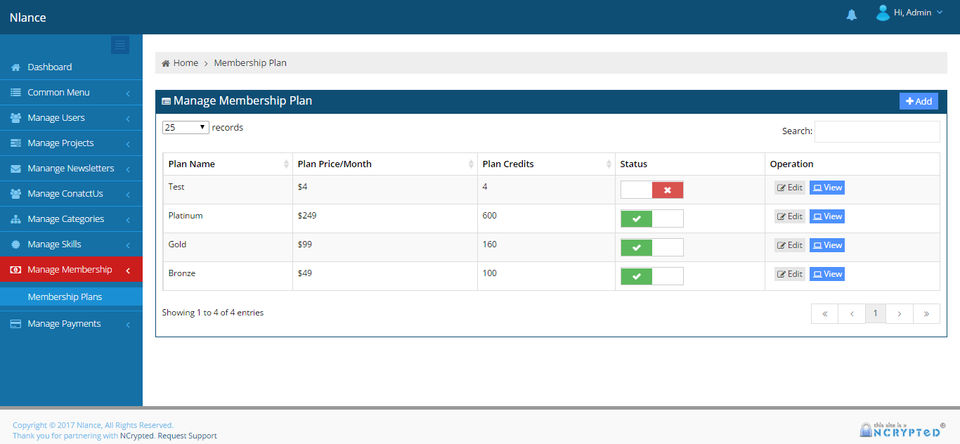The width and height of the screenshot is (960, 444).
Task: Click the Manage Users people icon
Action: 16,118
